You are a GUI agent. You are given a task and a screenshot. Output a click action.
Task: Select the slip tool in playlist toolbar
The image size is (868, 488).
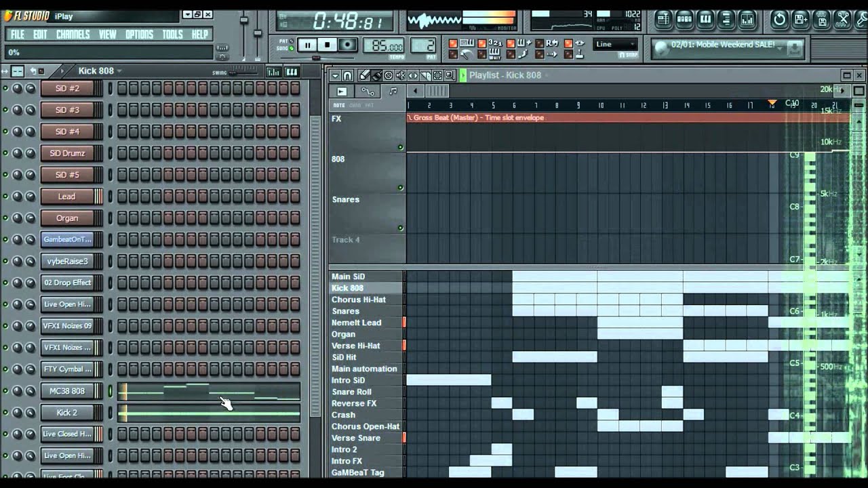pos(413,75)
